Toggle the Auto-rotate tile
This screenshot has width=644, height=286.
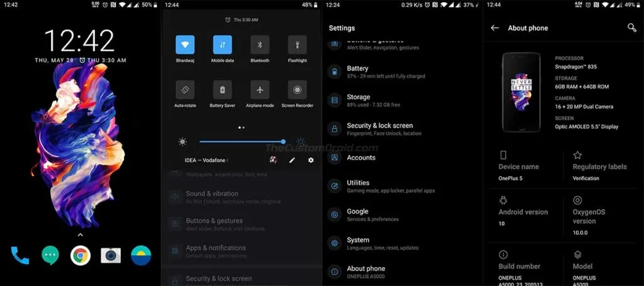coord(186,89)
